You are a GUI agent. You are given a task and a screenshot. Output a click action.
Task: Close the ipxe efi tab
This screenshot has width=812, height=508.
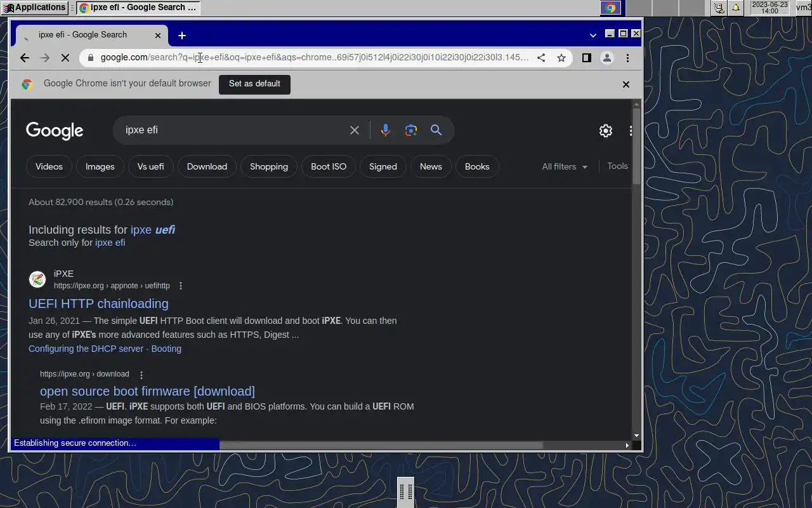tap(158, 36)
